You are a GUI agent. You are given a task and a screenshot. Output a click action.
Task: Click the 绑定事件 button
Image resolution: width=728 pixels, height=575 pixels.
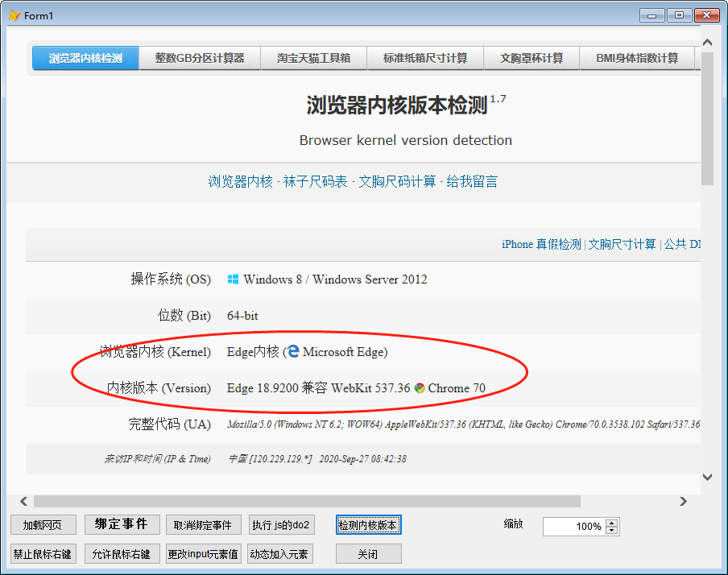[x=122, y=524]
